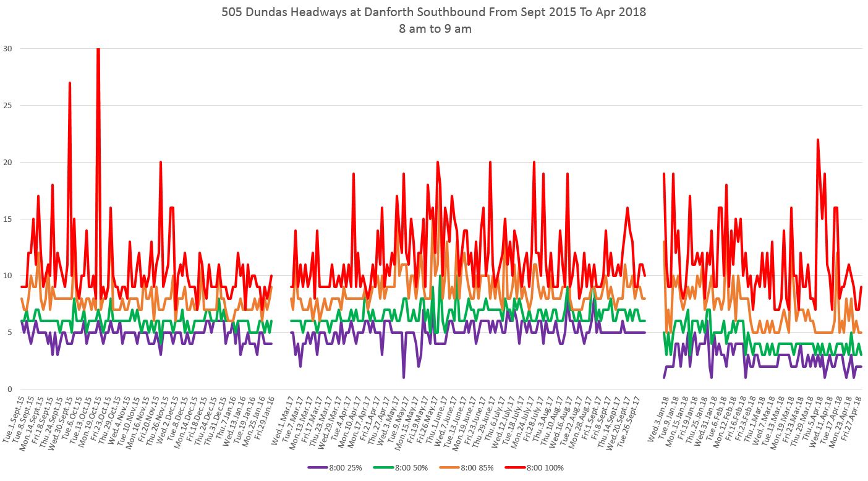Click the orange 8:00 85% legend line marker

451,467
